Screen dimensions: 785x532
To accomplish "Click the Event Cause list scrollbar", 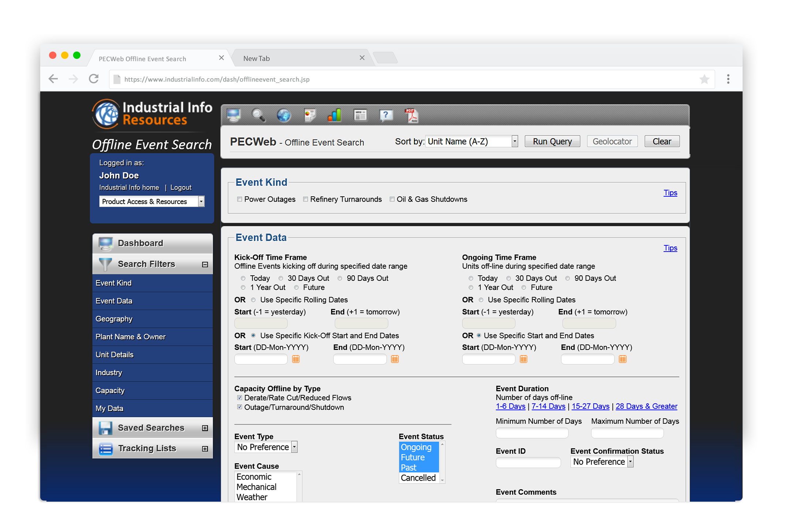I will (x=299, y=487).
